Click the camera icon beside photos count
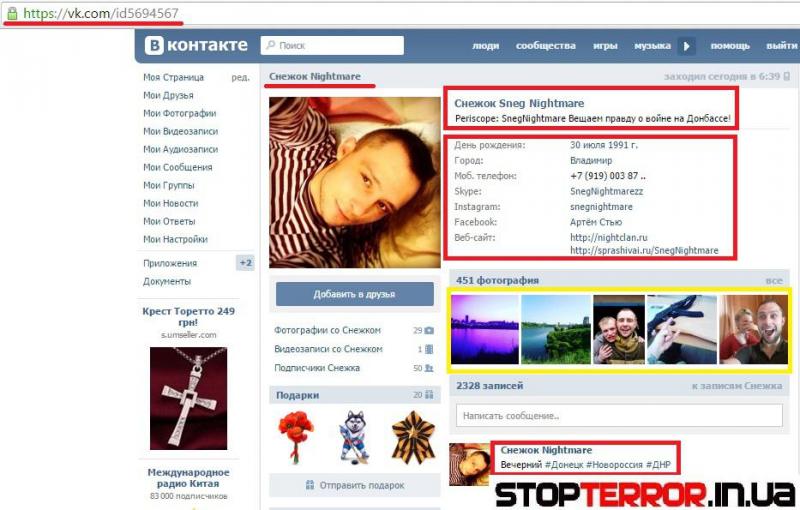Viewport: 800px width, 510px height. click(x=429, y=330)
